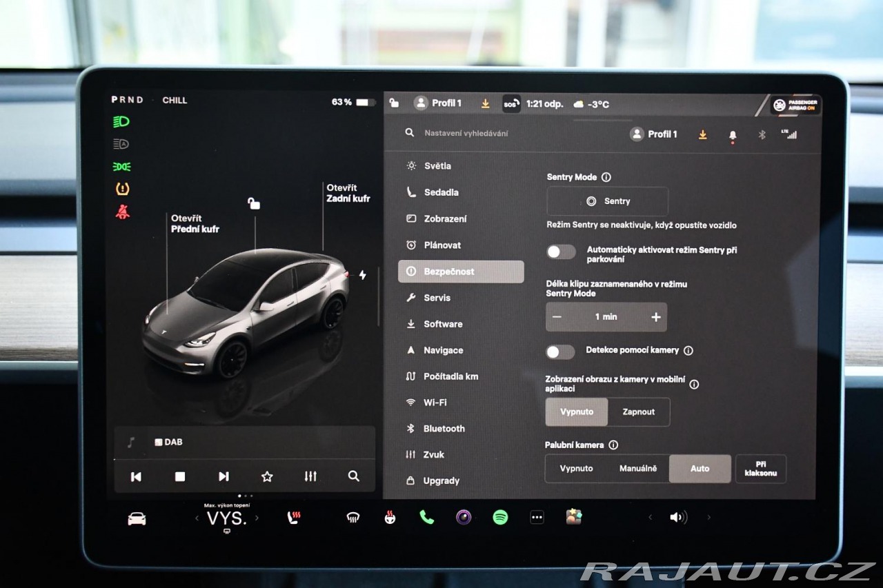Open the dashcam camera app icon
883x588 pixels.
click(x=464, y=517)
